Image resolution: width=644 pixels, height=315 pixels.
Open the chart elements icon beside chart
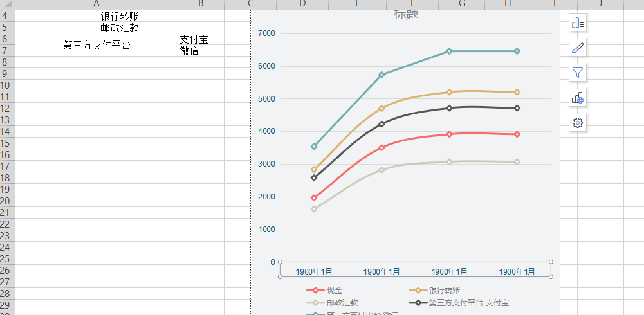pos(578,22)
